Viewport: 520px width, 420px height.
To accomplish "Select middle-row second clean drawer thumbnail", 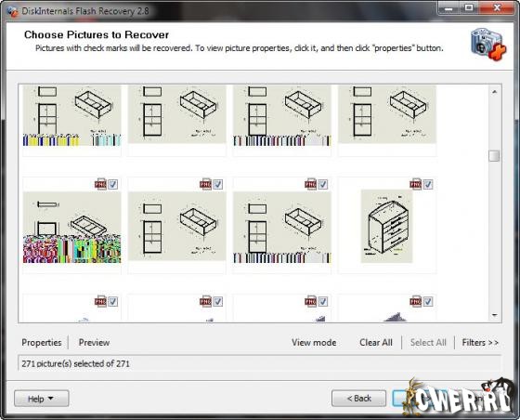I will 176,226.
